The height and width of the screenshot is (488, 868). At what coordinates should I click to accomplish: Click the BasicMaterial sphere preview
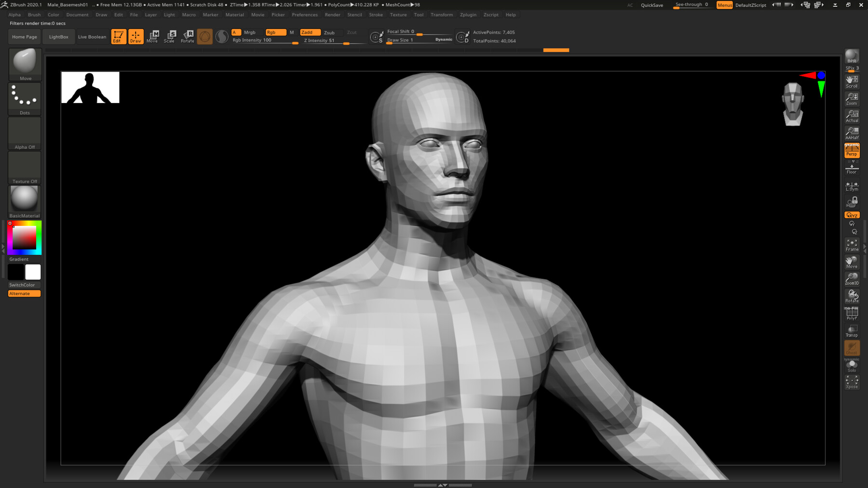coord(24,198)
